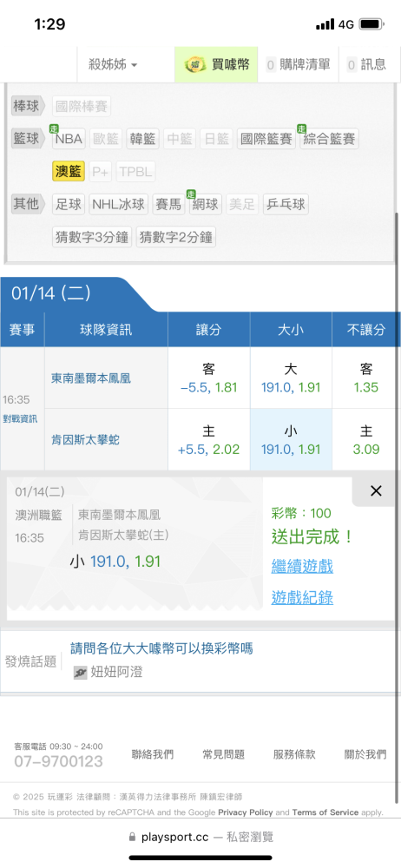Open 購牌清單 purchase list
The image size is (401, 868).
point(298,65)
